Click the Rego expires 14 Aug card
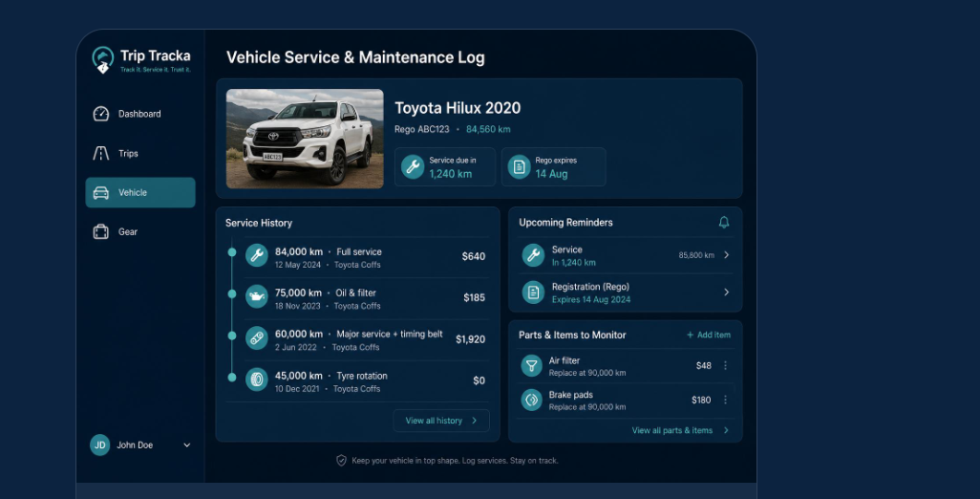 tap(553, 167)
